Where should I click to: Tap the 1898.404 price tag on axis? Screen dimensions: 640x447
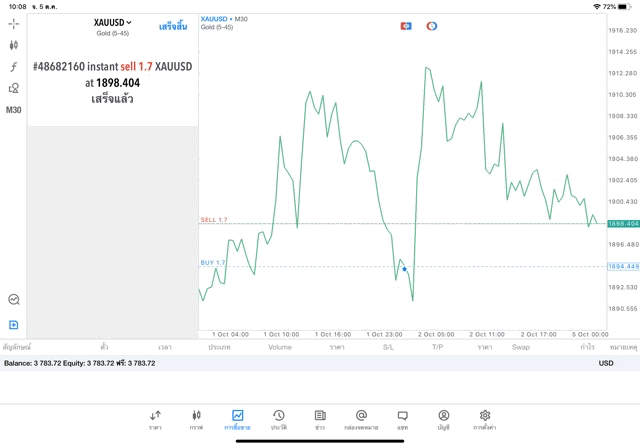pos(623,224)
